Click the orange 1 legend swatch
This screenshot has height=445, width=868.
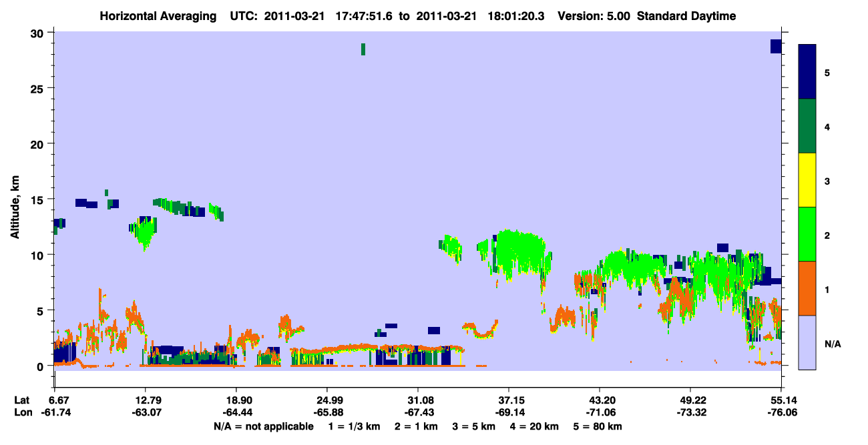tap(807, 288)
